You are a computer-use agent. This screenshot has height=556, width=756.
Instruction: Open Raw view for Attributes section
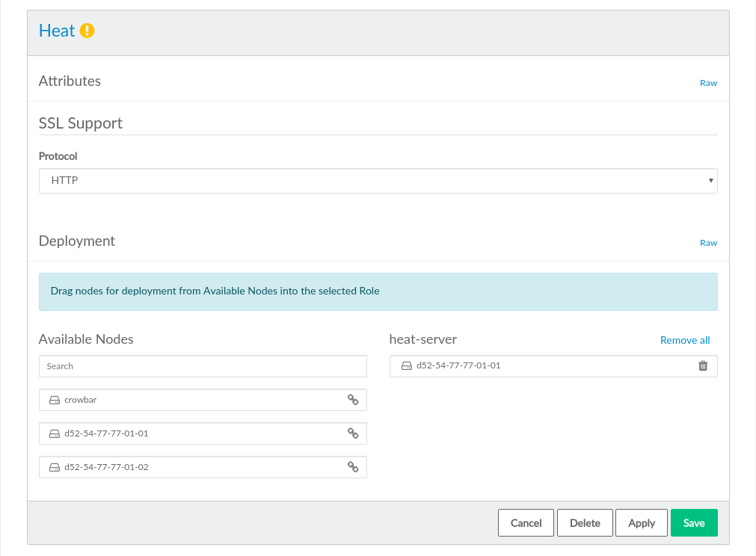tap(708, 83)
